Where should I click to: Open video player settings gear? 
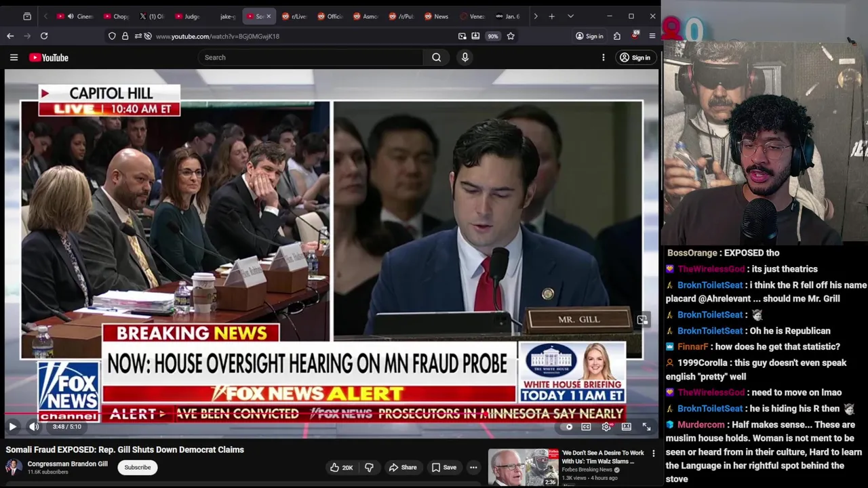pos(606,426)
